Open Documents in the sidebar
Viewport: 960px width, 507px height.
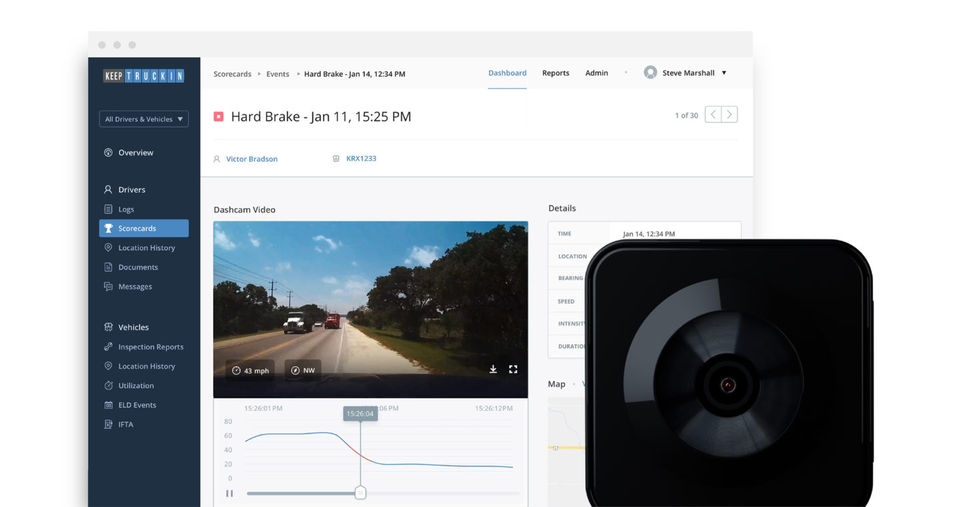pyautogui.click(x=138, y=268)
